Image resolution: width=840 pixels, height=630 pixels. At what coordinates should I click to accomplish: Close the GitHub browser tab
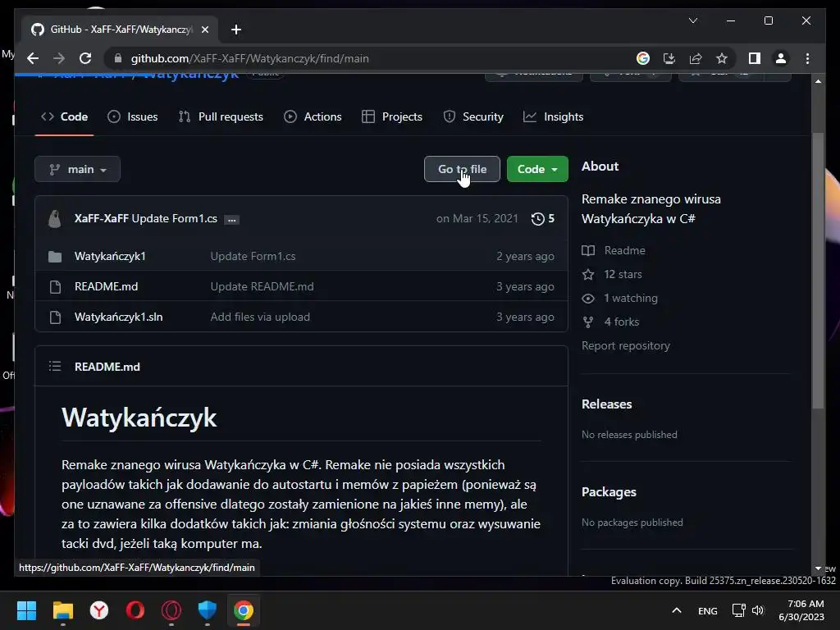(x=204, y=30)
